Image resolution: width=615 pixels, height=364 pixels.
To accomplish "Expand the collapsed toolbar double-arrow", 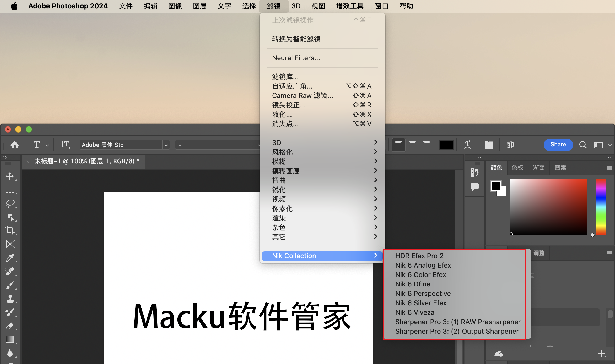I will pyautogui.click(x=5, y=157).
